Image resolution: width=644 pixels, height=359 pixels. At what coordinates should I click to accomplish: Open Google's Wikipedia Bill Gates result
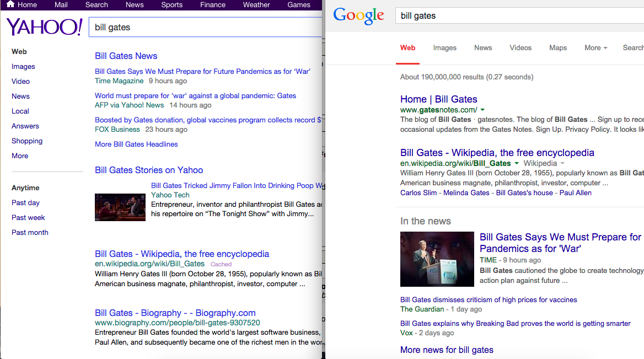(497, 153)
